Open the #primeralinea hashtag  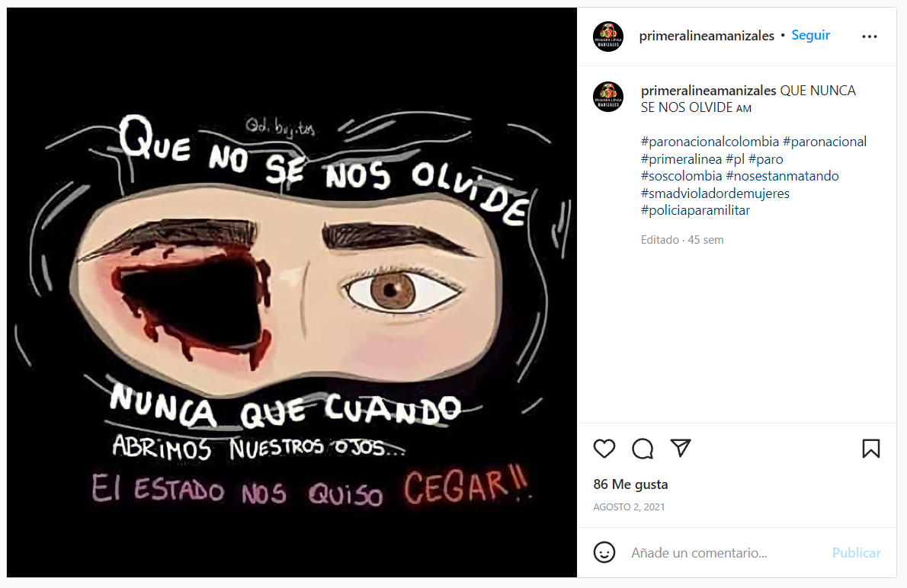tap(681, 159)
